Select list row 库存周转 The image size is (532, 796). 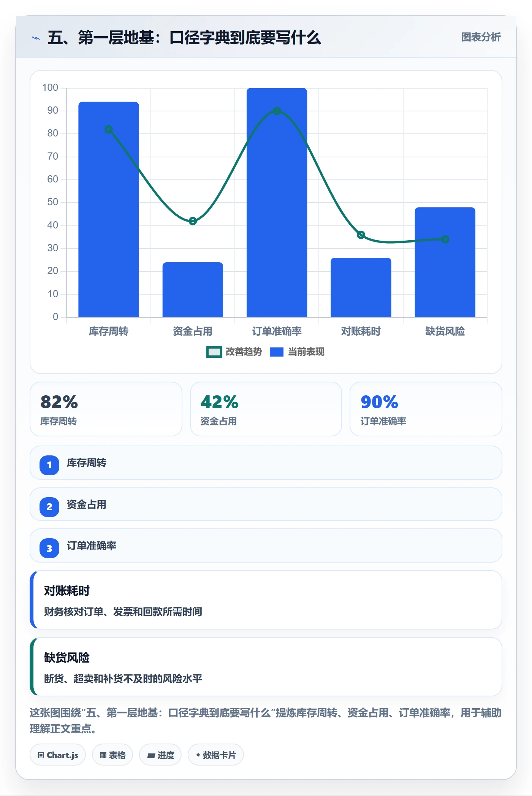tap(266, 463)
